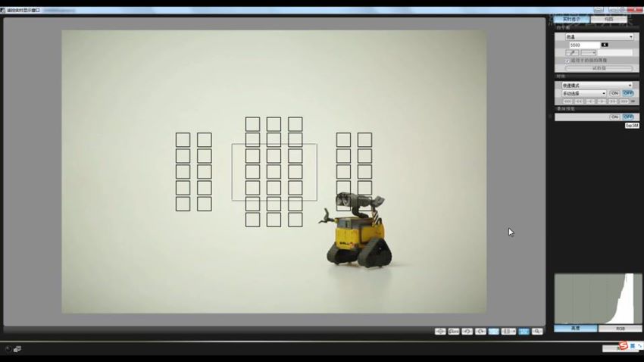Turn focus ON beside 手动选择
Screen dimensions: 644x362
pos(614,93)
